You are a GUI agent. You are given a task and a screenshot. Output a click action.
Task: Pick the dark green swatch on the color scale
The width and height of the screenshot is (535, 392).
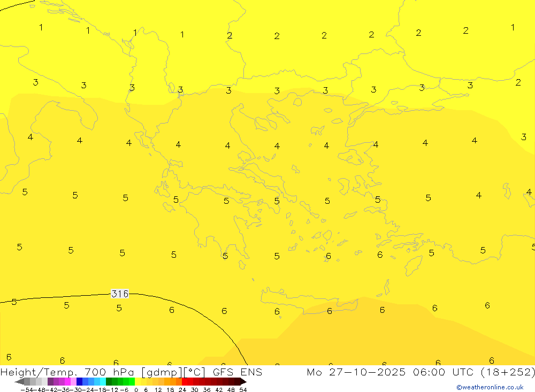click(x=109, y=382)
